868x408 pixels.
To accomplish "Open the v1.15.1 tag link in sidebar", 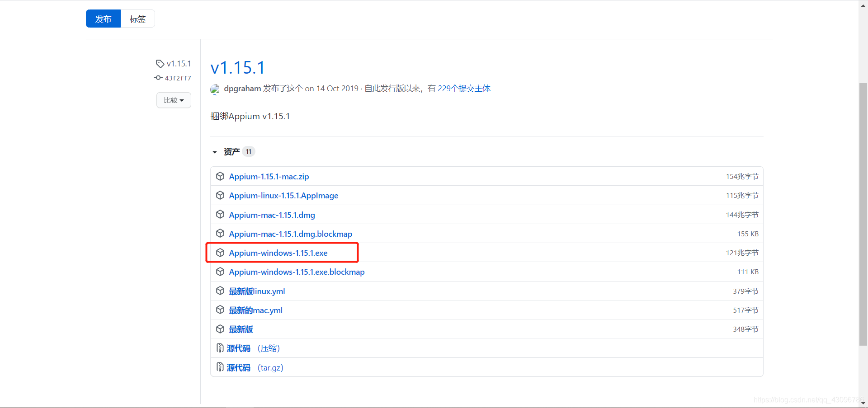I will coord(179,64).
